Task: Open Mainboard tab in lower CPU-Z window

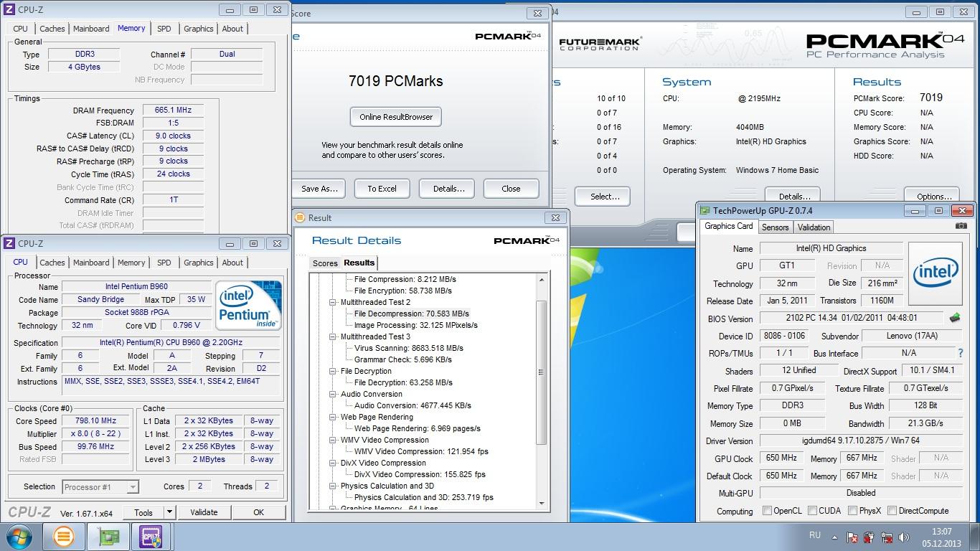Action: (x=91, y=263)
